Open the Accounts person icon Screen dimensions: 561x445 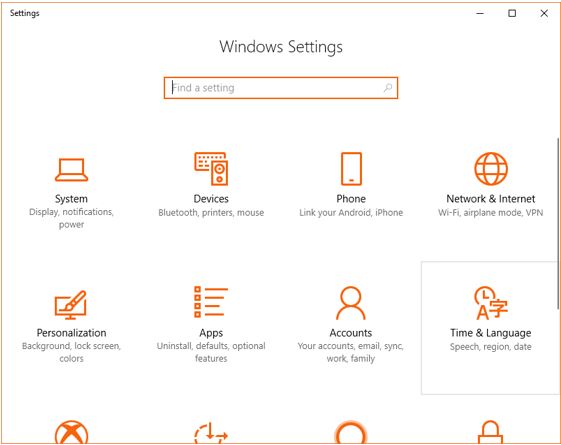coord(351,303)
